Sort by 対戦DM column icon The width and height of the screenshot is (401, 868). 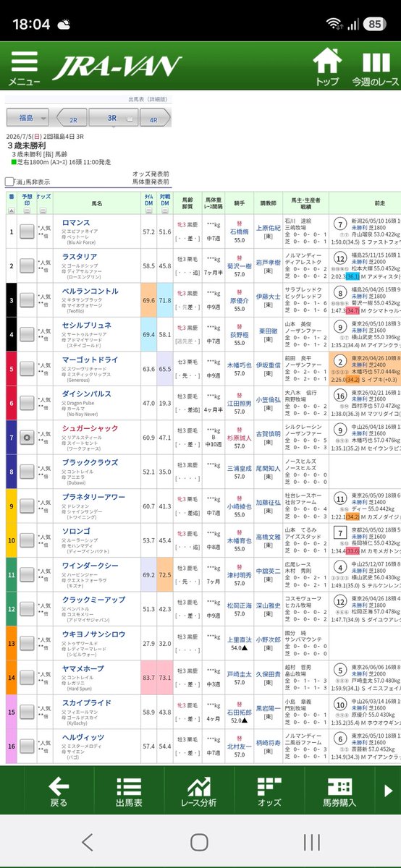(164, 211)
